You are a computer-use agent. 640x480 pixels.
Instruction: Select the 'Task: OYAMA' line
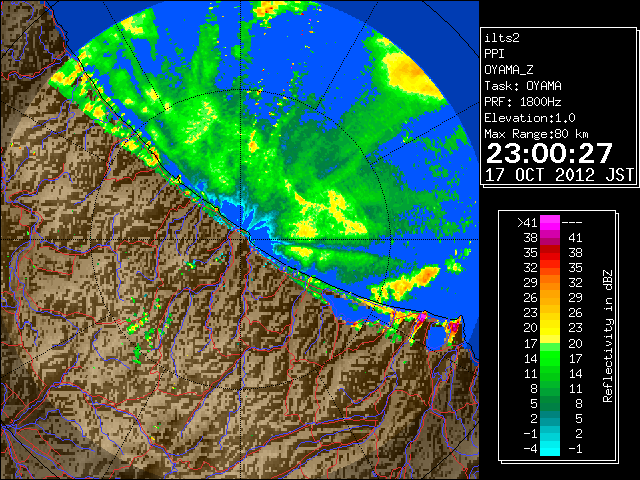click(x=523, y=86)
